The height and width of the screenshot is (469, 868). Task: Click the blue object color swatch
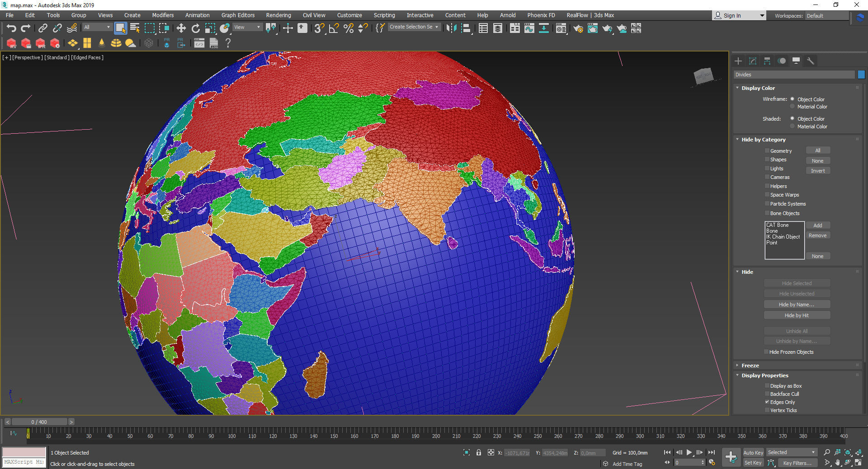(861, 75)
